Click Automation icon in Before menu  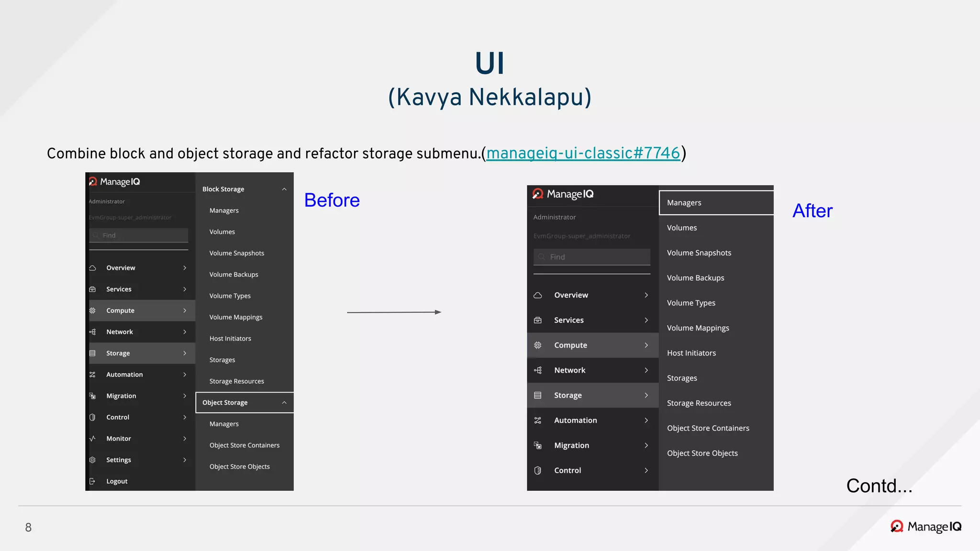tap(93, 375)
